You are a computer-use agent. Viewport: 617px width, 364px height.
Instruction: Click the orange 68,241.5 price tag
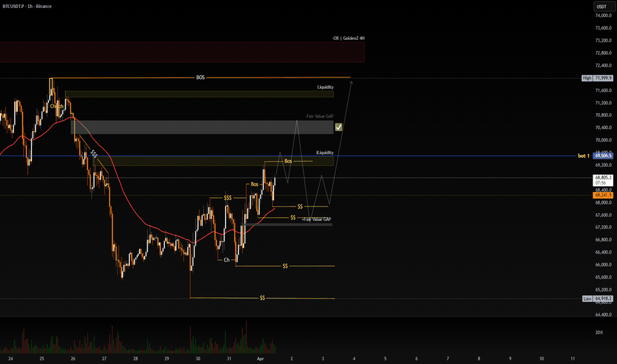[x=602, y=195]
